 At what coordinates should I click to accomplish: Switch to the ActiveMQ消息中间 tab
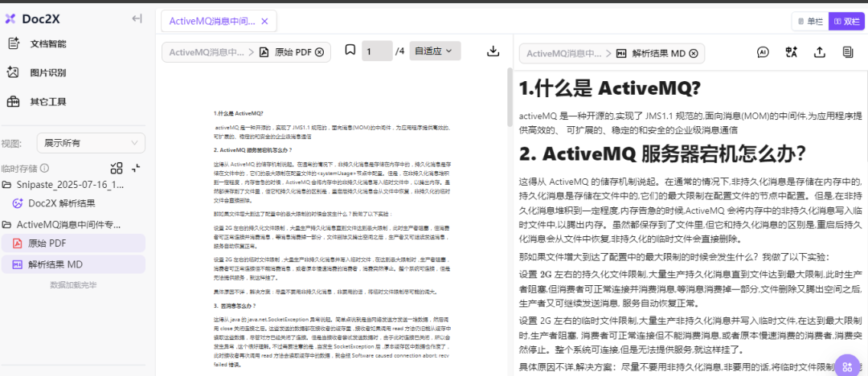tap(212, 21)
